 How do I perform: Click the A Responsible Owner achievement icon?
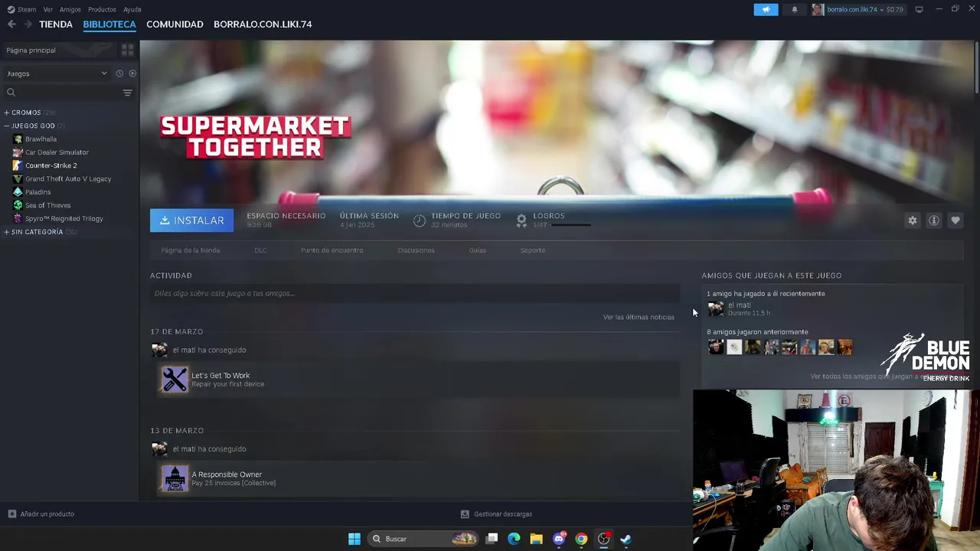[175, 478]
